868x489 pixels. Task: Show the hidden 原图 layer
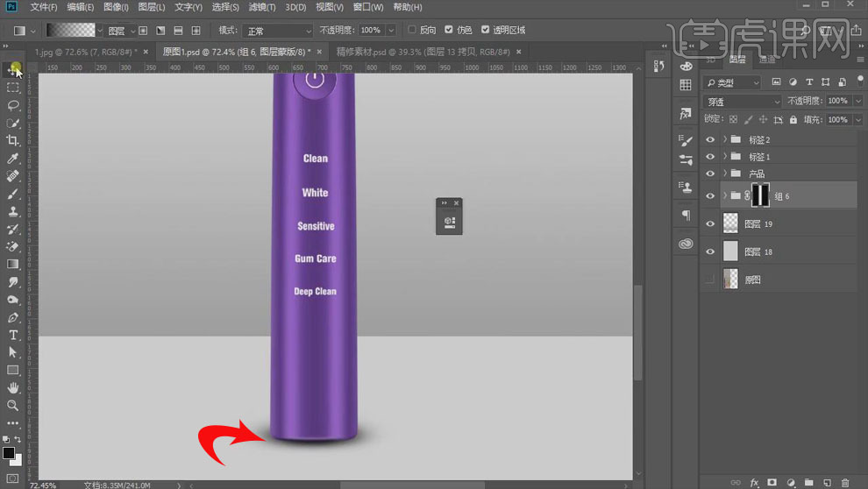[x=710, y=279]
